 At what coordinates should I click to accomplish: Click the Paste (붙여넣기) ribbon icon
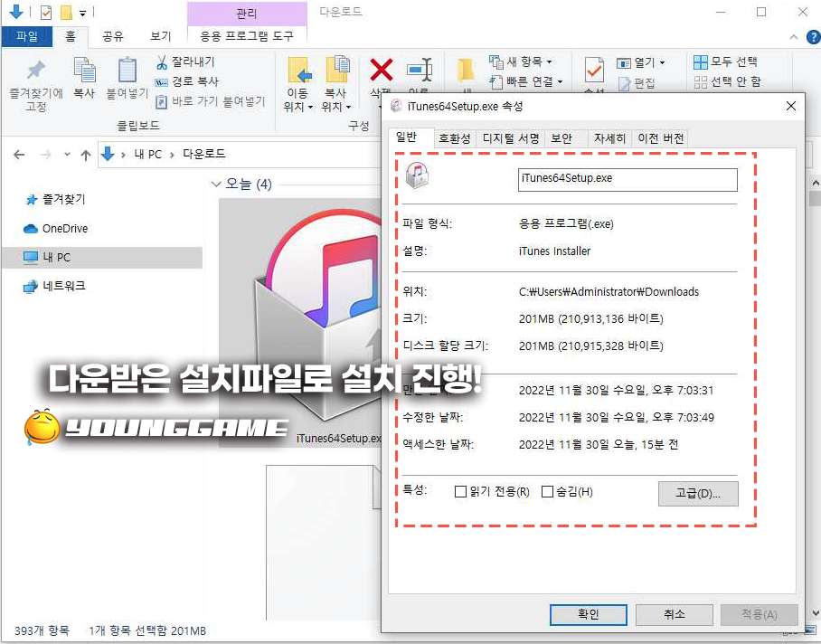[x=127, y=71]
